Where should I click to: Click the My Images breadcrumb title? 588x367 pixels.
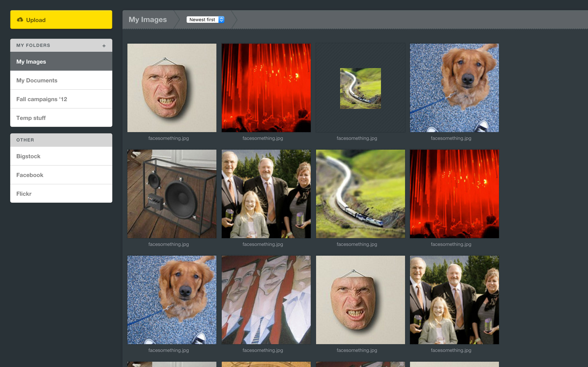pos(147,20)
